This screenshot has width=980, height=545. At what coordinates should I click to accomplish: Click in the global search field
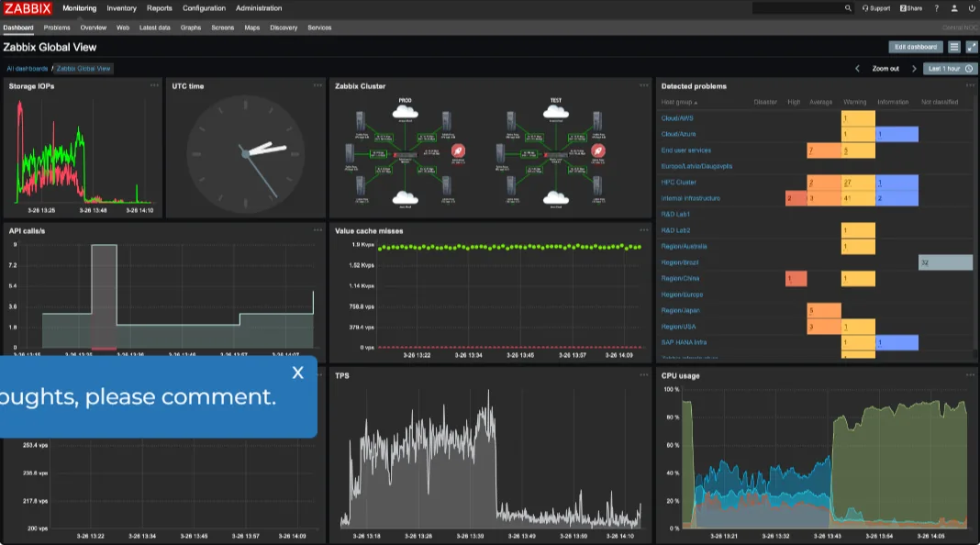[x=797, y=8]
